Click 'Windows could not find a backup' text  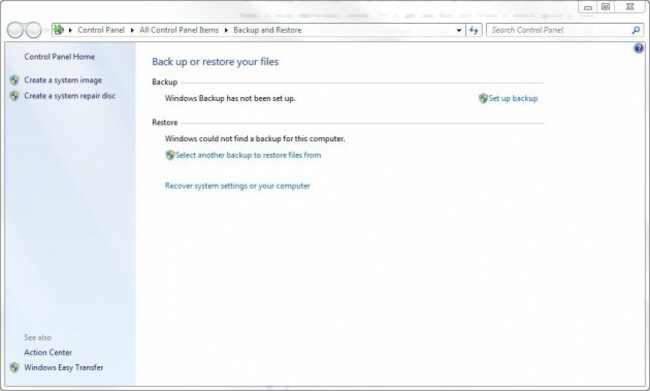point(255,139)
